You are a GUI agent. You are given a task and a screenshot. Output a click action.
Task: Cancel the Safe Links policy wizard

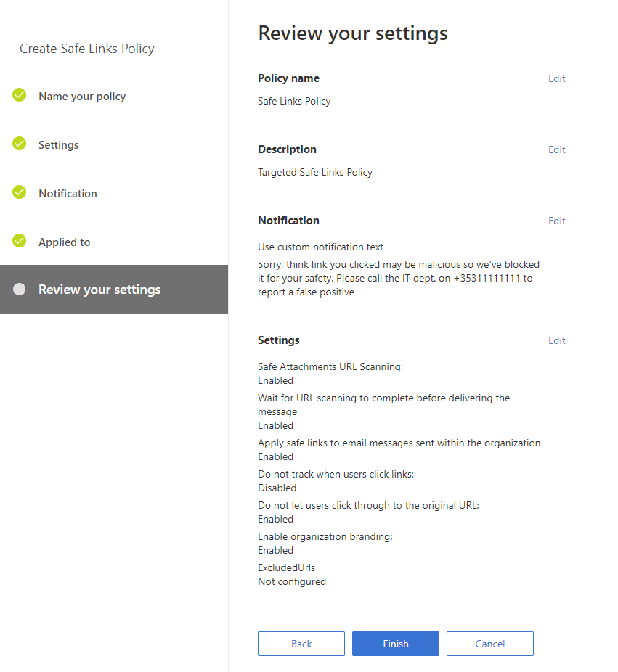pos(490,644)
